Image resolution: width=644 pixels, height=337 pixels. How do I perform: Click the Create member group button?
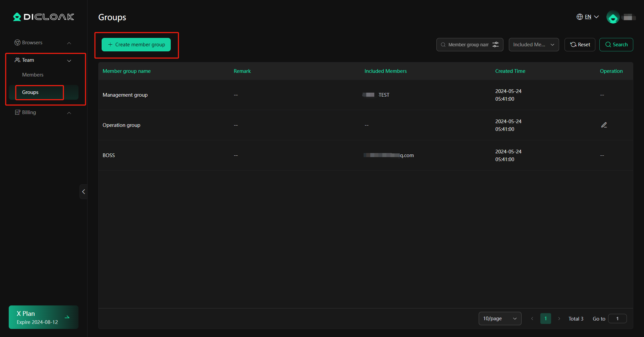tap(136, 44)
